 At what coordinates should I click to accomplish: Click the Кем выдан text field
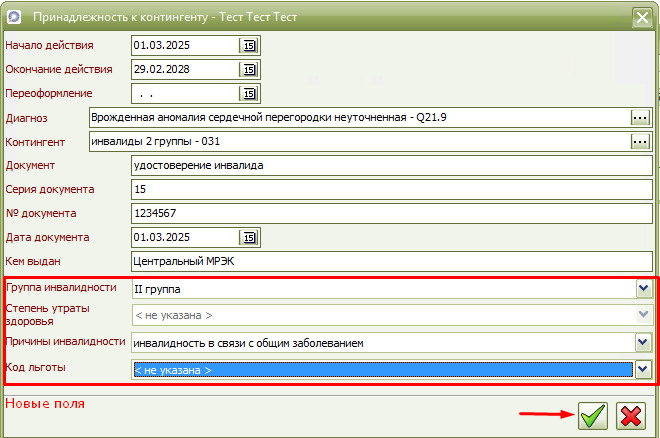click(x=390, y=262)
